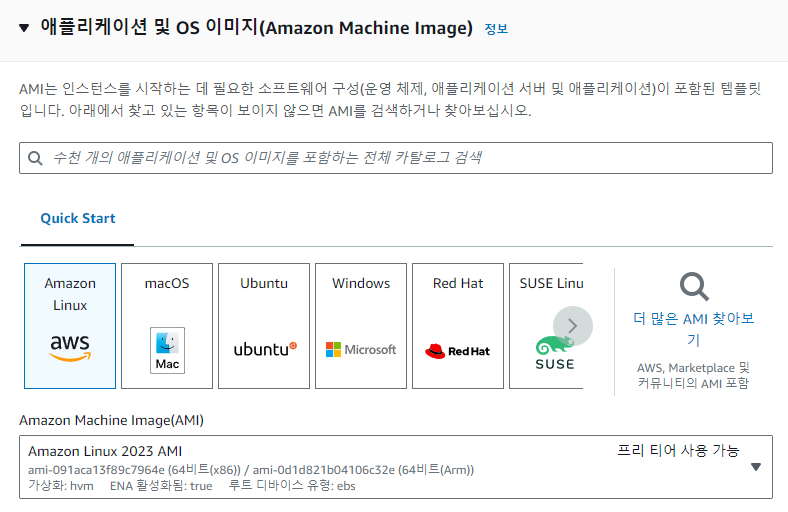
Task: Collapse the Amazon Machine Image section triangle
Action: tap(24, 28)
